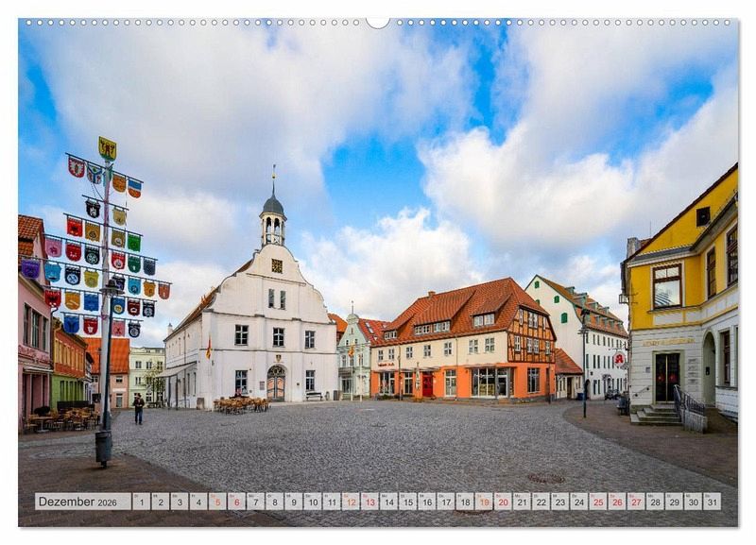Select day 22 in the calendar strip
Image resolution: width=756 pixels, height=545 pixels.
point(541,502)
